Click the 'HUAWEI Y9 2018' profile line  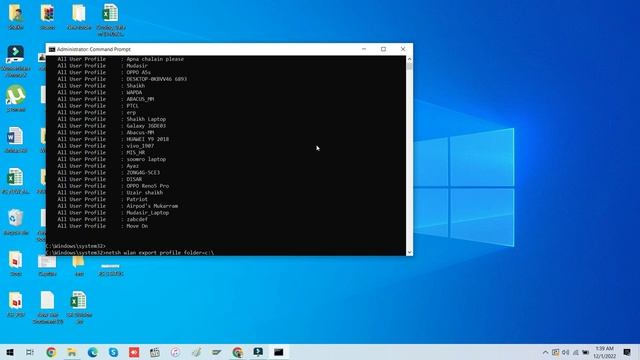click(x=113, y=139)
